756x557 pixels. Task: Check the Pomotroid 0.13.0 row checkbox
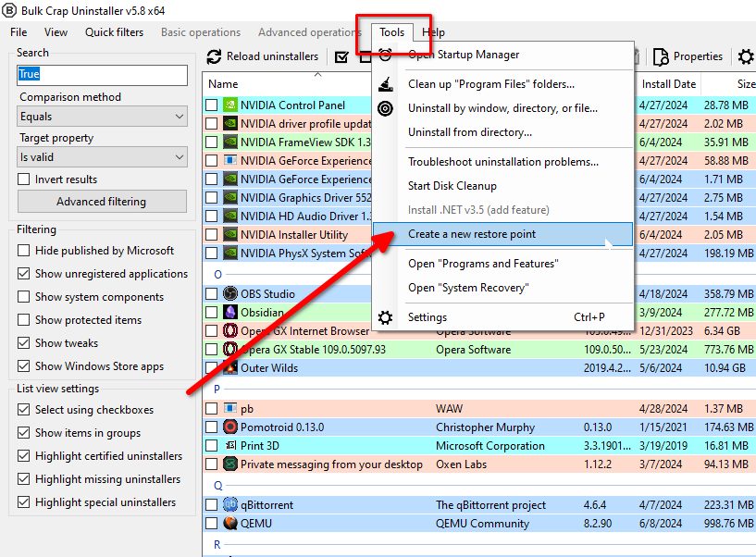click(x=211, y=427)
